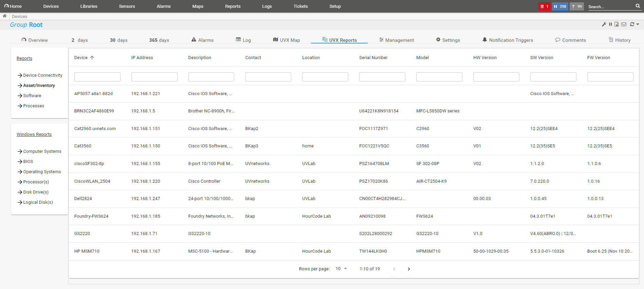Viewport: 644px width, 289px height.
Task: Open Device Connectivity report
Action: [40, 75]
